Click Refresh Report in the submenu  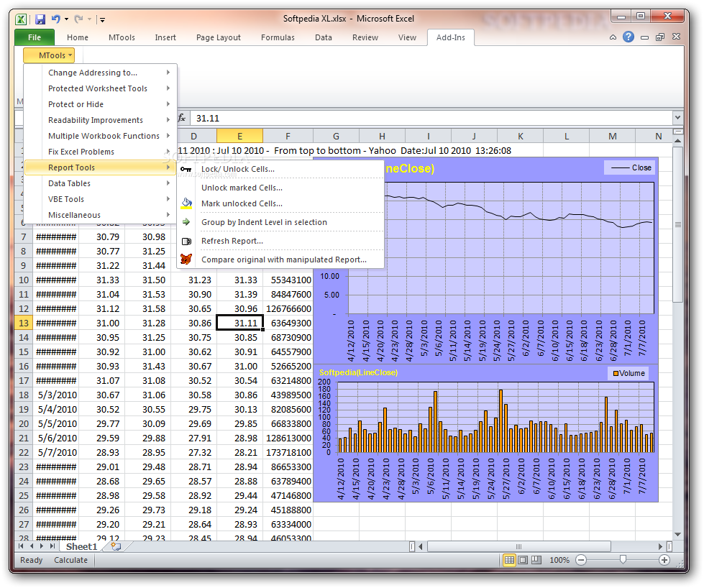coord(280,241)
